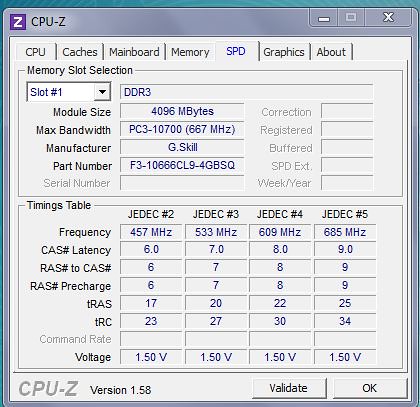Click the Part Number field F3-10666CL9-4GBSQ

click(x=182, y=165)
